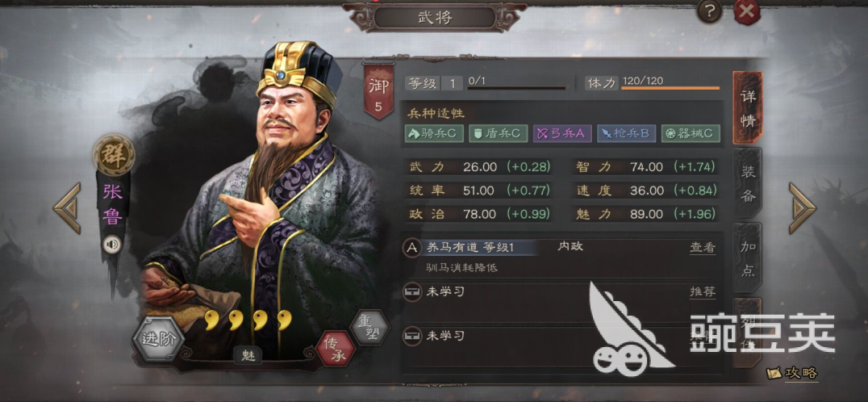Go to previous general with left arrow

pos(68,208)
